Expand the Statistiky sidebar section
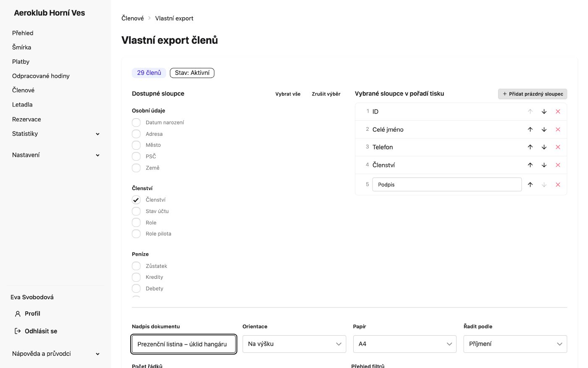This screenshot has height=368, width=588. [56, 134]
